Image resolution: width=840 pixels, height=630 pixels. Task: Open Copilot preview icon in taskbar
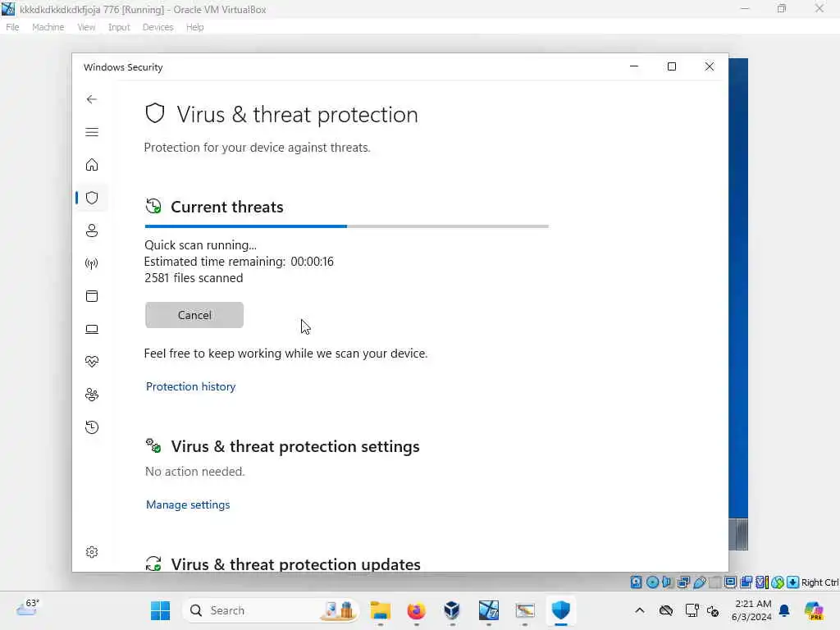tap(815, 610)
